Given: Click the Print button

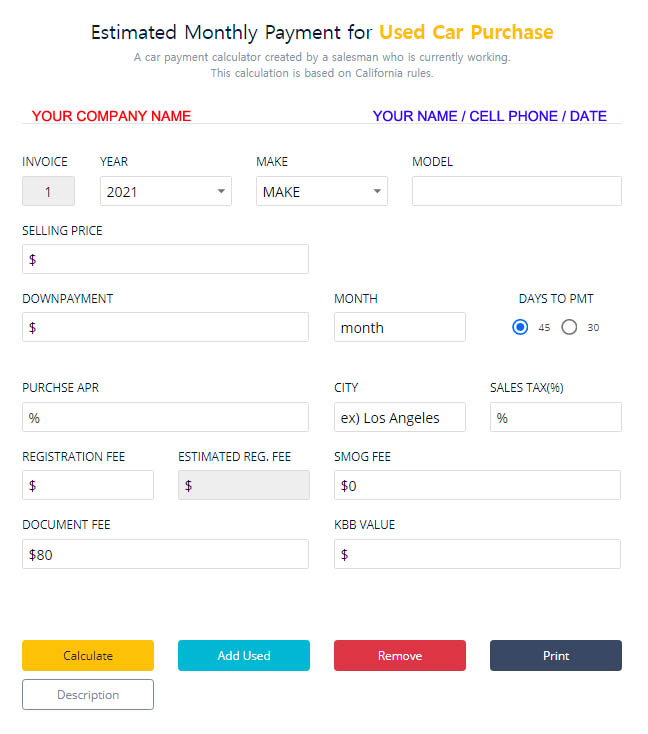Looking at the screenshot, I should point(555,656).
